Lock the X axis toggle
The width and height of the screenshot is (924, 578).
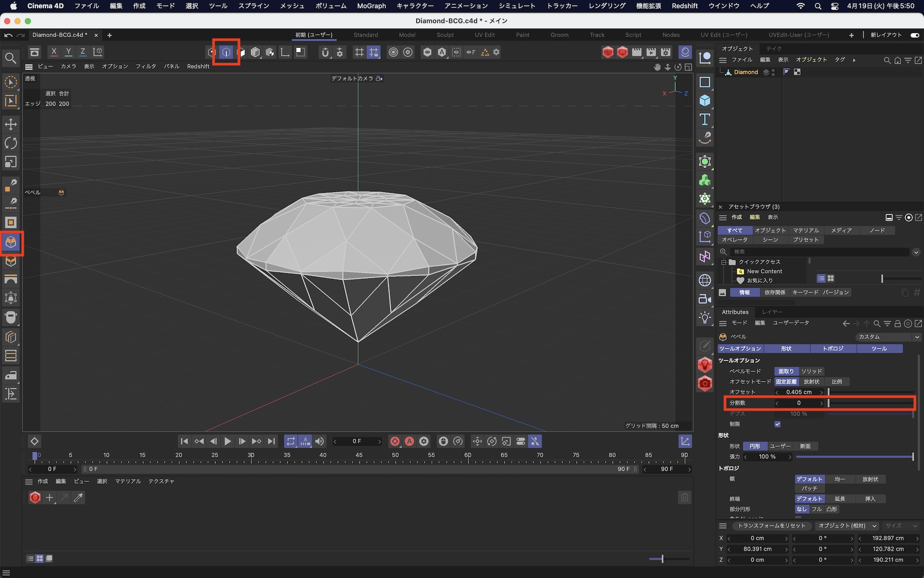click(x=54, y=52)
